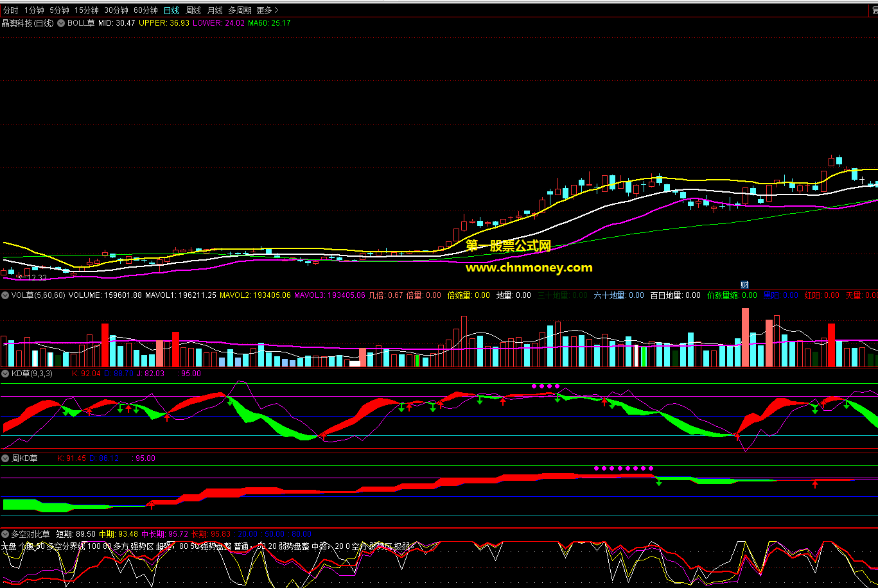Viewport: 878px width, 588px height.
Task: Click the MID: 30.47 value
Action: 117,23
